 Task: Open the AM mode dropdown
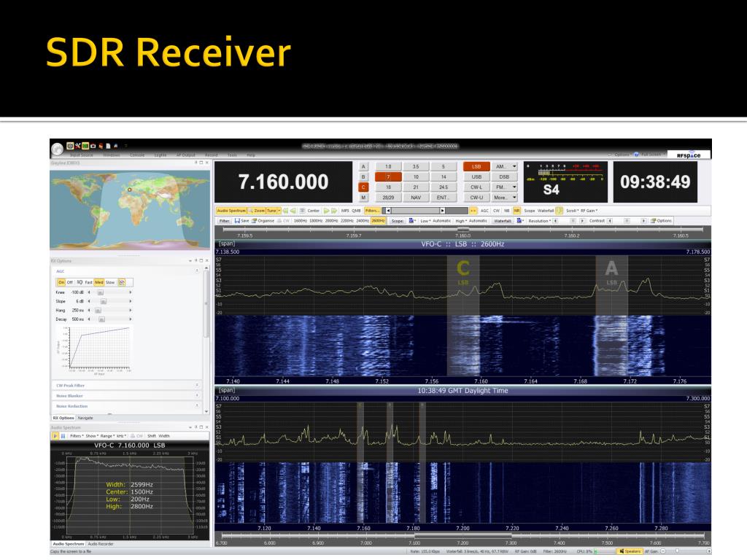point(514,167)
